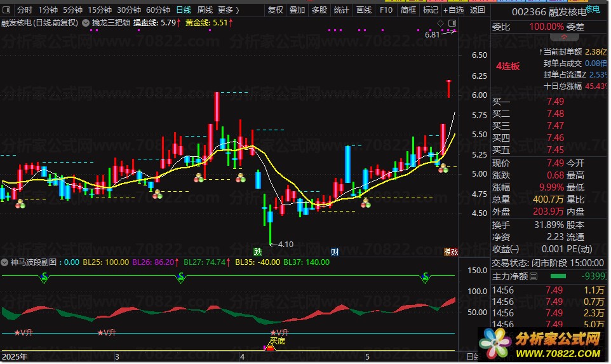This screenshot has height=364, width=611.
Task: Open F10 company information
Action: coord(386,10)
